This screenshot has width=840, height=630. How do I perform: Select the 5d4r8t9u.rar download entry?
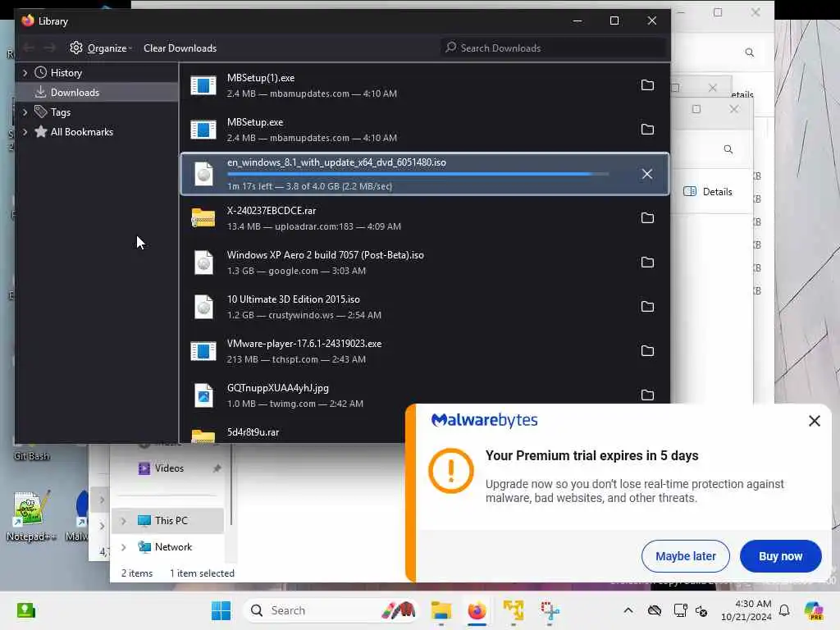[253, 432]
